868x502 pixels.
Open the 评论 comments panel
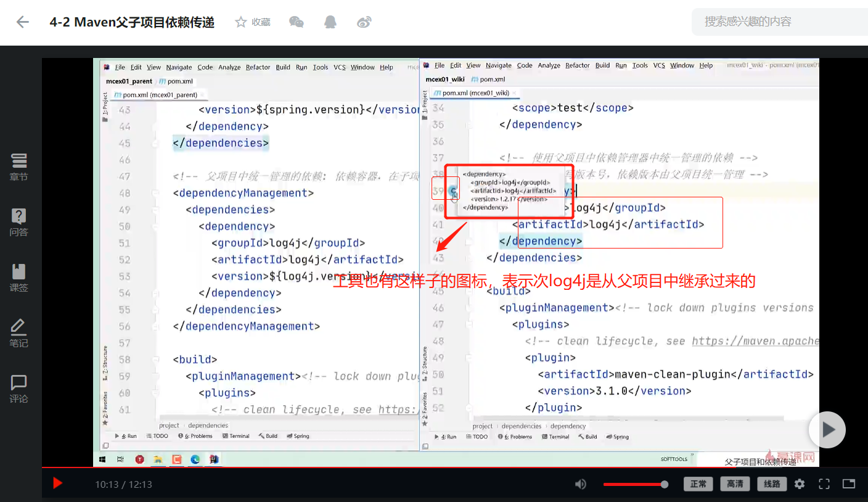click(x=18, y=389)
